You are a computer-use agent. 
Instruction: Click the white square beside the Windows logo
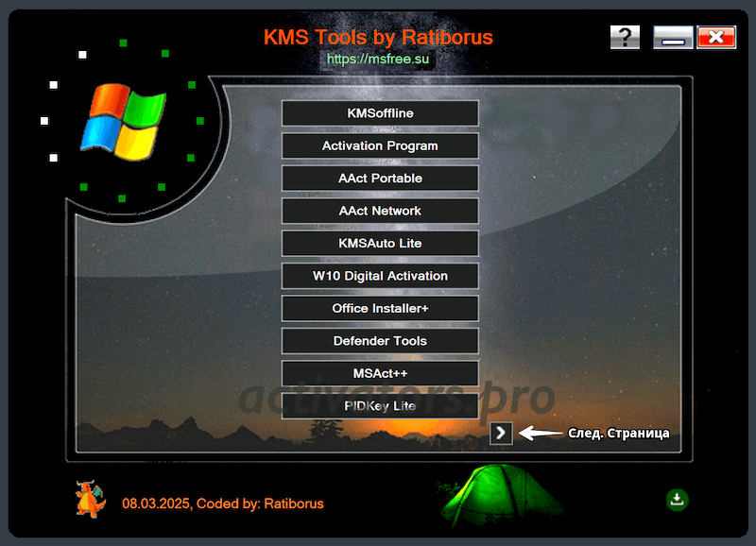43,120
